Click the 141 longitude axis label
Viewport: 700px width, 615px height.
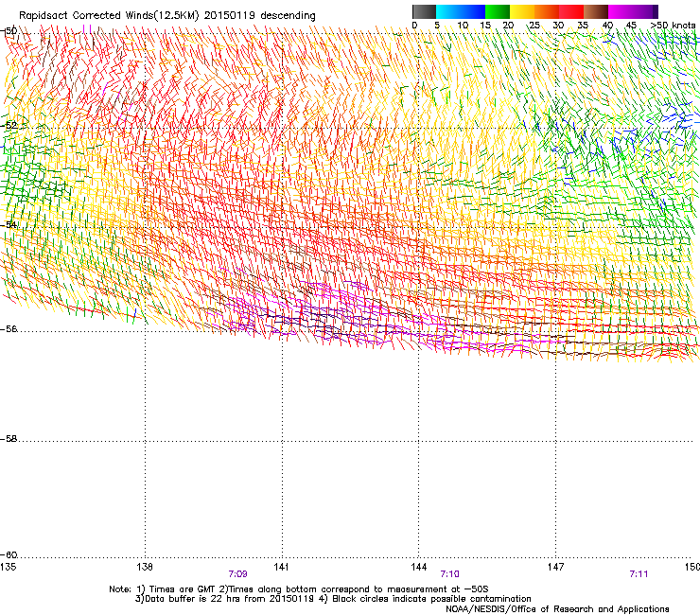point(281,567)
